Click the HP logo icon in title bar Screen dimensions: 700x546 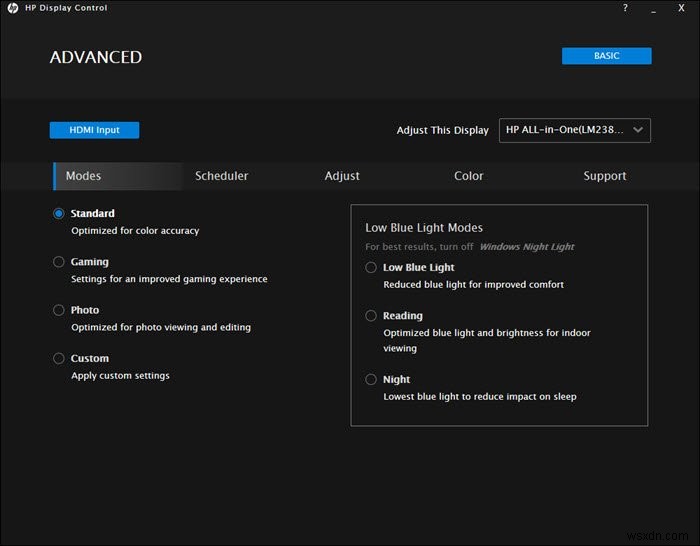(x=13, y=8)
